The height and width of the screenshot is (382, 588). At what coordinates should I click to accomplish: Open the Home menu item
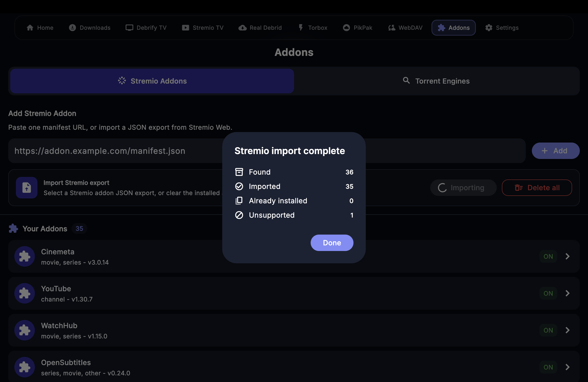[x=40, y=28]
